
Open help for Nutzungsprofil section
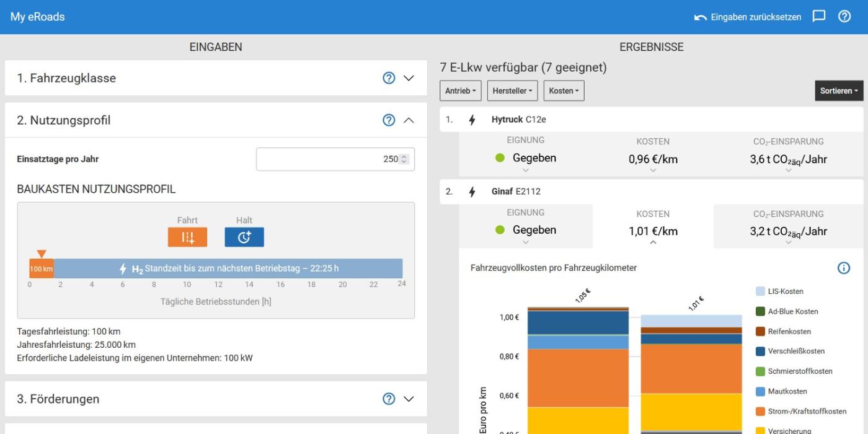389,120
